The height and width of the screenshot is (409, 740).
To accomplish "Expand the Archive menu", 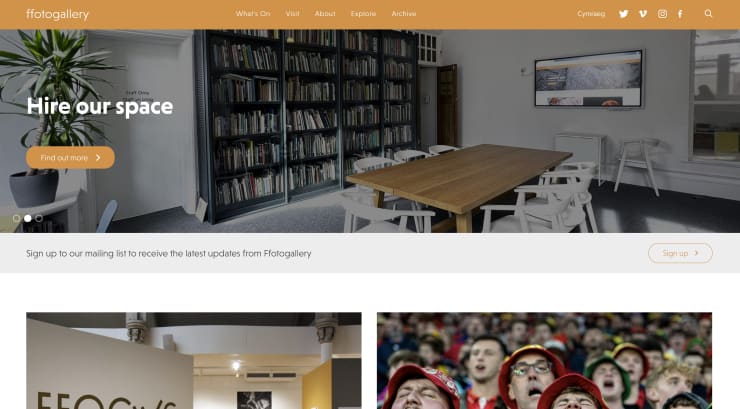I will 404,14.
